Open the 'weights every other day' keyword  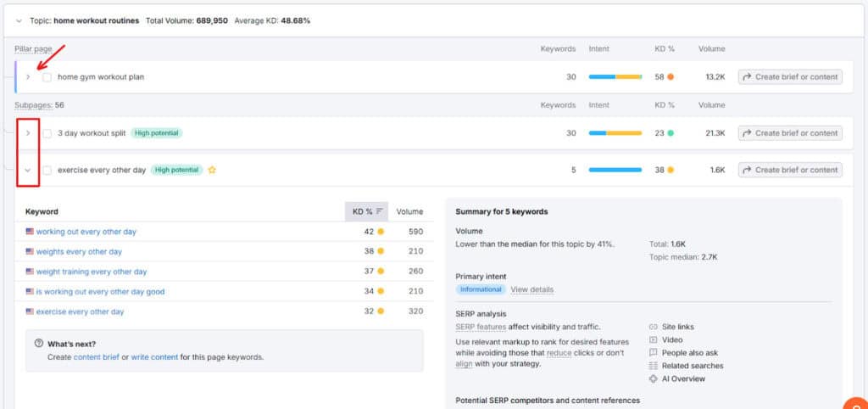click(x=79, y=252)
